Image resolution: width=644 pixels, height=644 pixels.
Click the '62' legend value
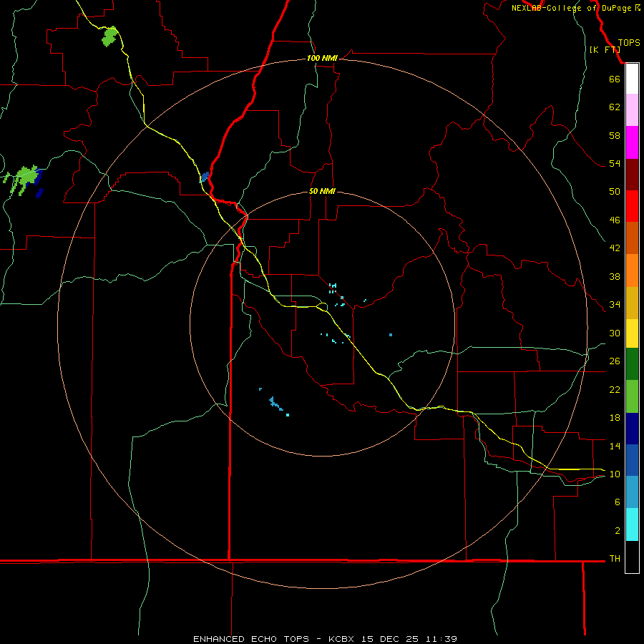[615, 107]
